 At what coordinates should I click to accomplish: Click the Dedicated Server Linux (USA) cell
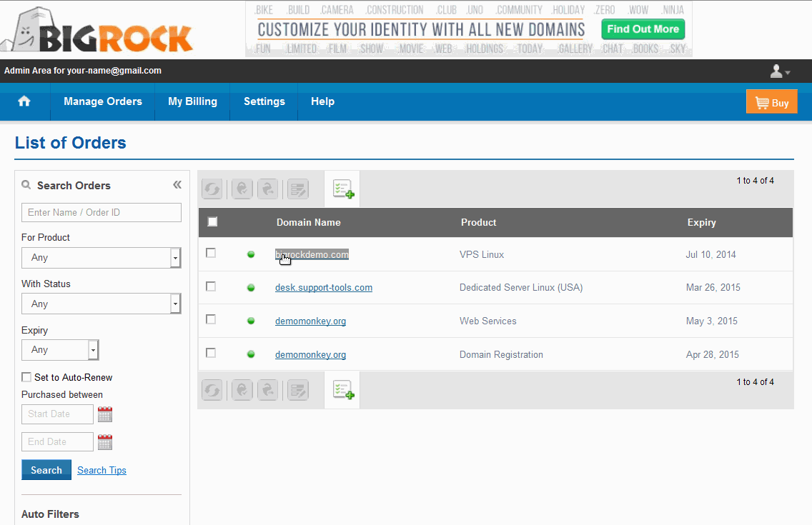521,288
